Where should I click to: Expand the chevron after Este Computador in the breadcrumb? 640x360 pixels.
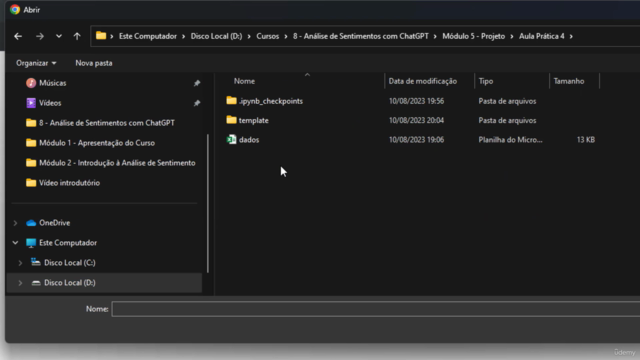click(183, 36)
